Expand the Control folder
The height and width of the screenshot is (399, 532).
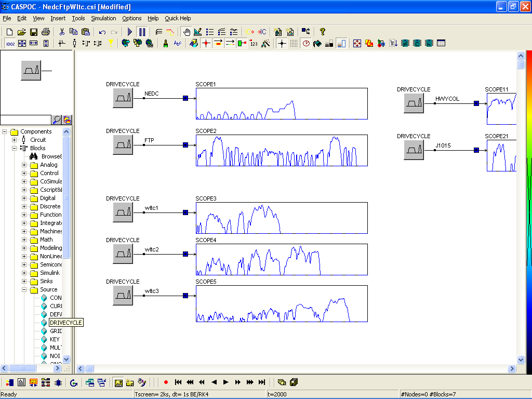pyautogui.click(x=24, y=173)
